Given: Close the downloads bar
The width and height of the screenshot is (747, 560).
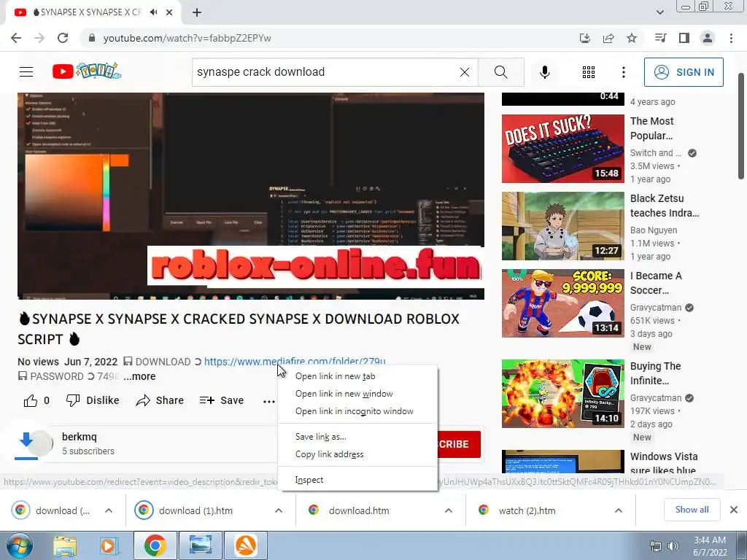Looking at the screenshot, I should (x=734, y=510).
